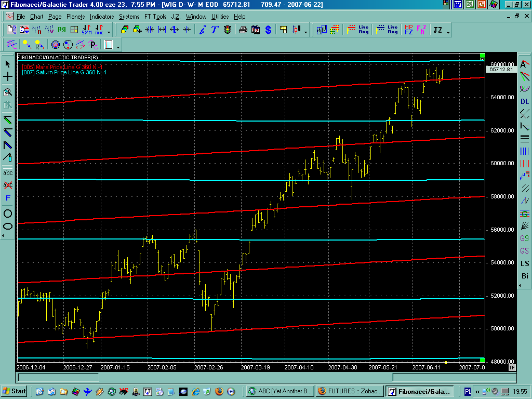
Task: Click the New chart icon
Action: 10,30
